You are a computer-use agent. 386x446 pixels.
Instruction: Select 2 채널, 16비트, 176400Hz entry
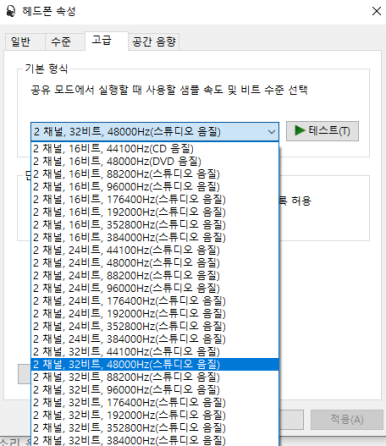tap(155, 199)
